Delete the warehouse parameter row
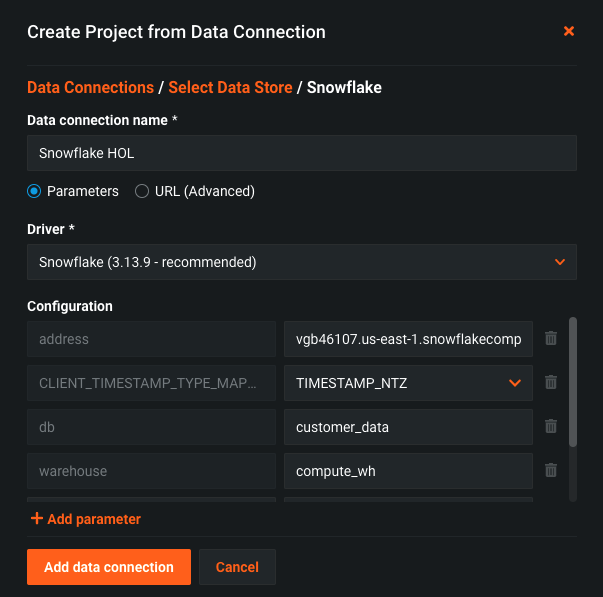 click(551, 470)
